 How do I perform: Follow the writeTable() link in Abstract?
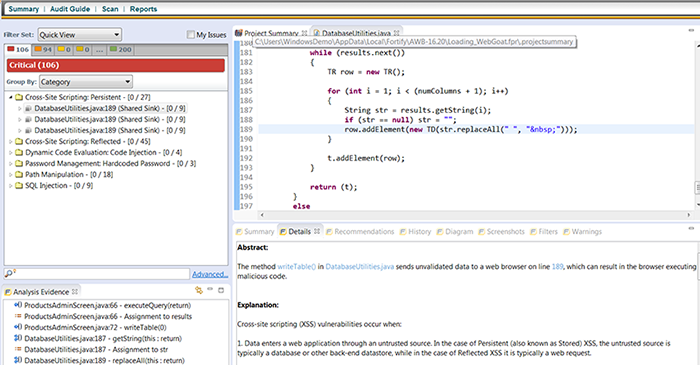click(x=296, y=266)
